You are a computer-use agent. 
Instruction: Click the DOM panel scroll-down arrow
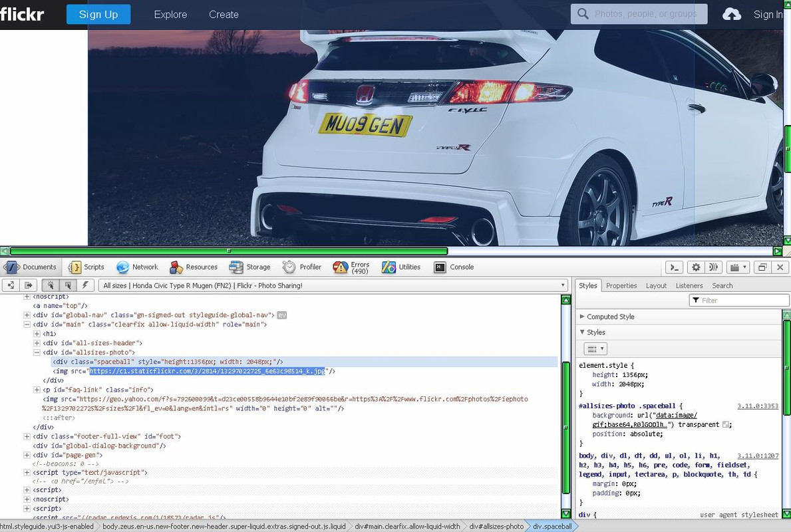coord(566,513)
